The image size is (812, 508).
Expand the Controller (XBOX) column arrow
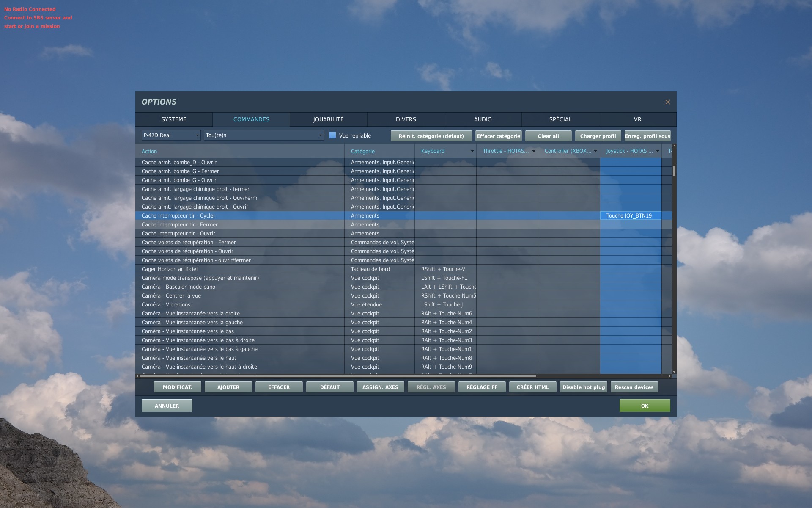pyautogui.click(x=595, y=151)
